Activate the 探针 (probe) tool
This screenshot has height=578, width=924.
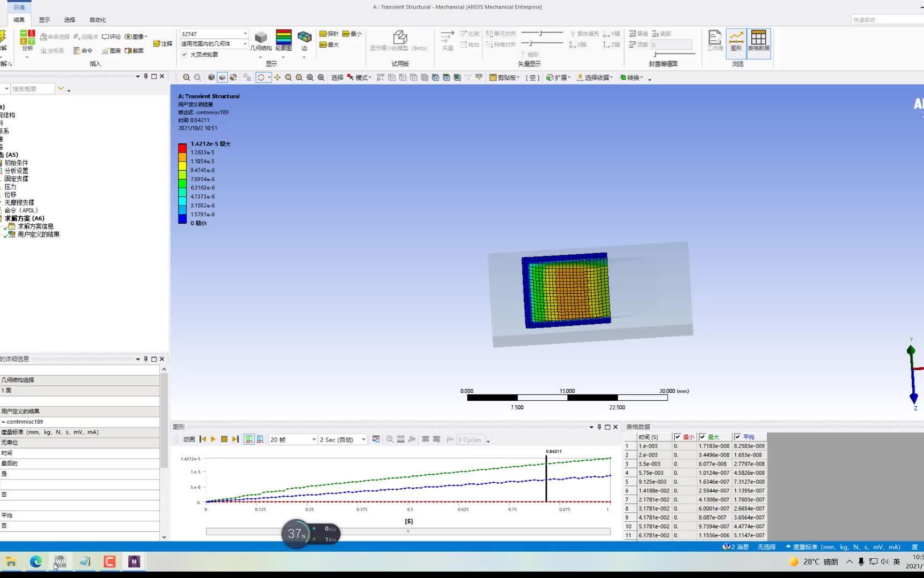[x=329, y=34]
